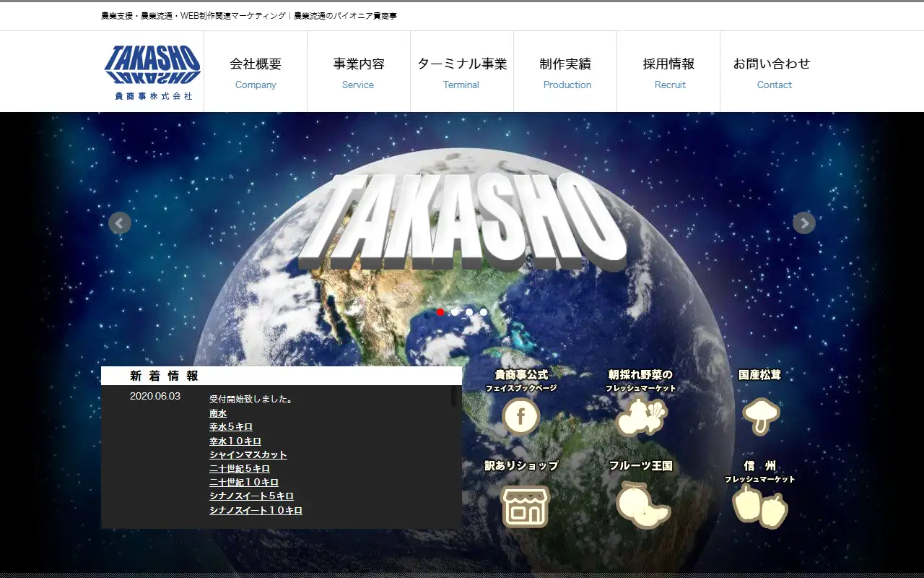This screenshot has height=578, width=924.
Task: Open the 信州 fresh market pepper icon
Action: click(760, 507)
